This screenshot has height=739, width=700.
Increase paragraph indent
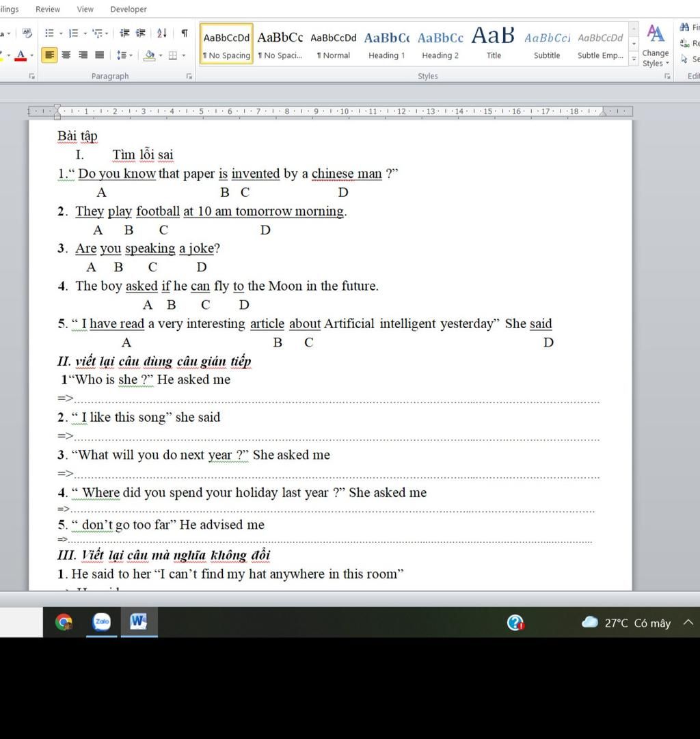(140, 33)
